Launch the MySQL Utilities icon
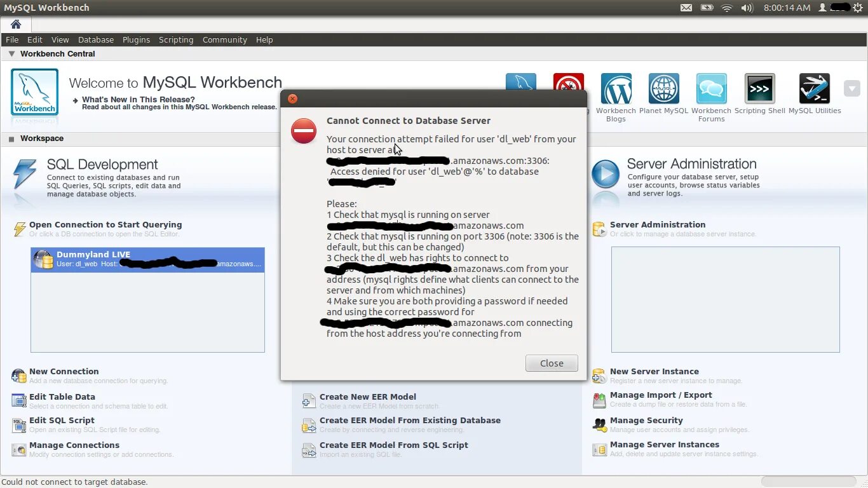Screen dimensions: 868x488 (x=814, y=89)
